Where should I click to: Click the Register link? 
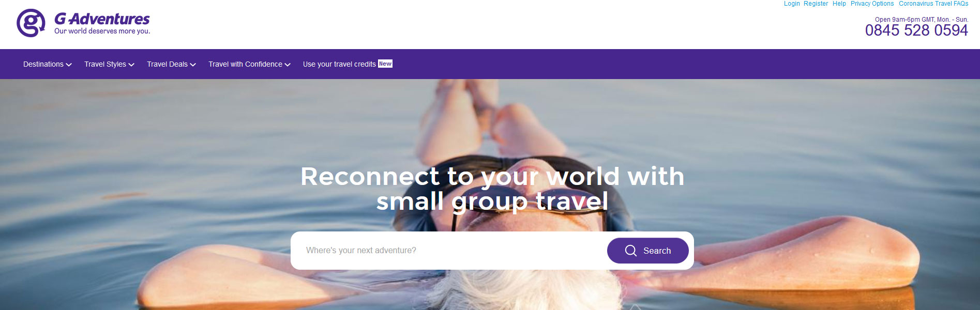[x=816, y=4]
